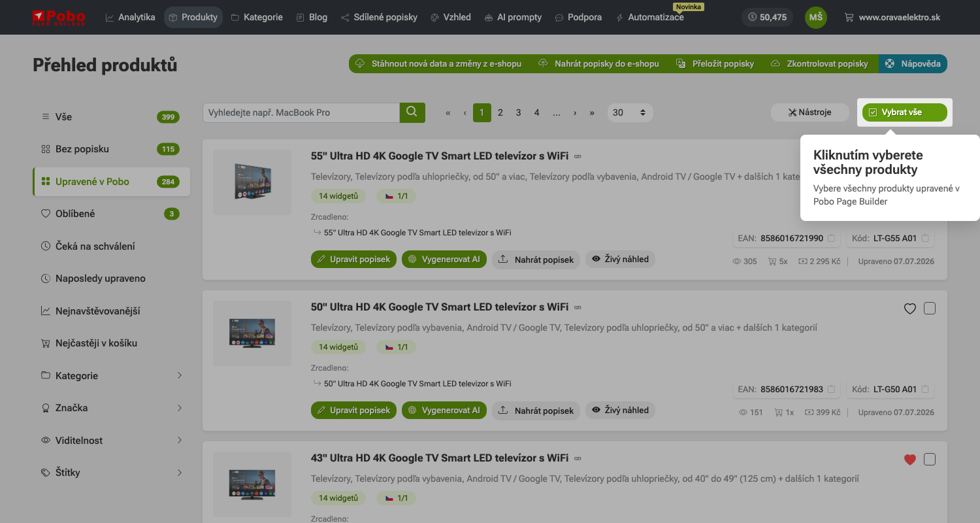Viewport: 980px width, 523px height.
Task: Open Nápověda help button
Action: click(x=913, y=63)
